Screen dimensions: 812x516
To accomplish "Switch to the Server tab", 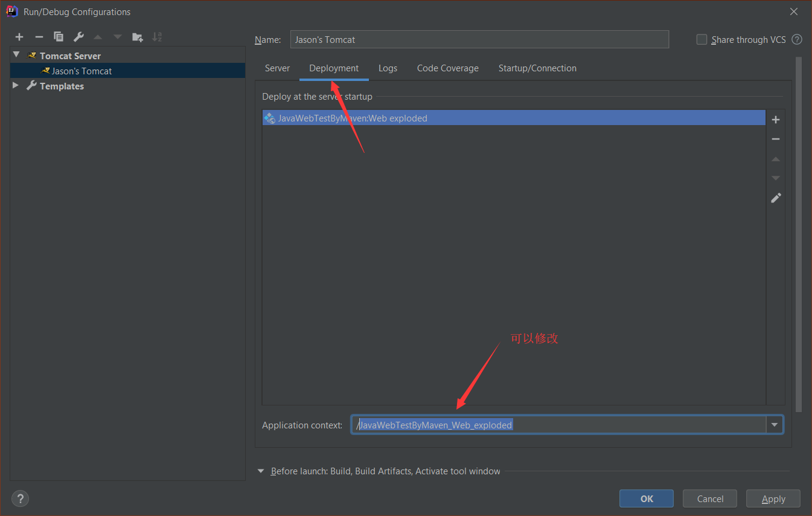I will pyautogui.click(x=277, y=68).
